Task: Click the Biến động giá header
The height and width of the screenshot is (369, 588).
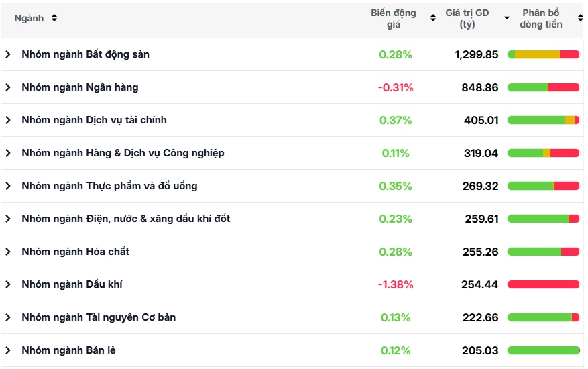Action: pos(394,18)
